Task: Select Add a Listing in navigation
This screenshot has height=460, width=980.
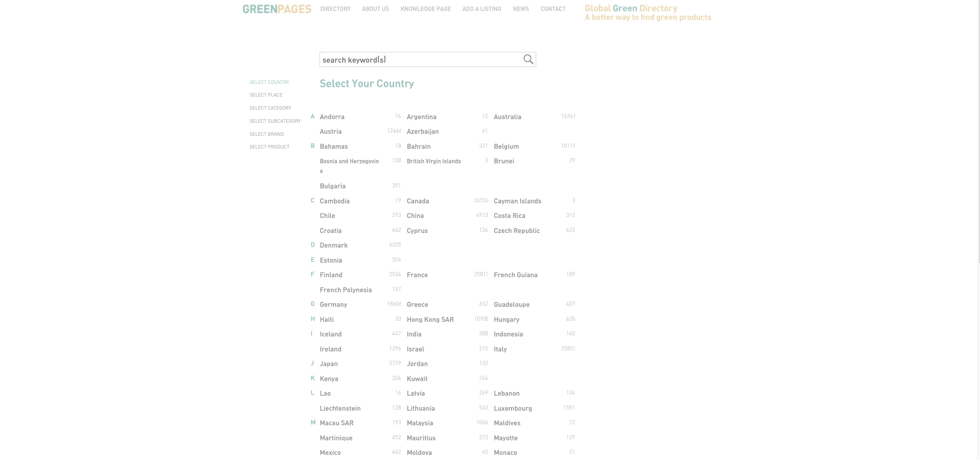Action: [482, 9]
